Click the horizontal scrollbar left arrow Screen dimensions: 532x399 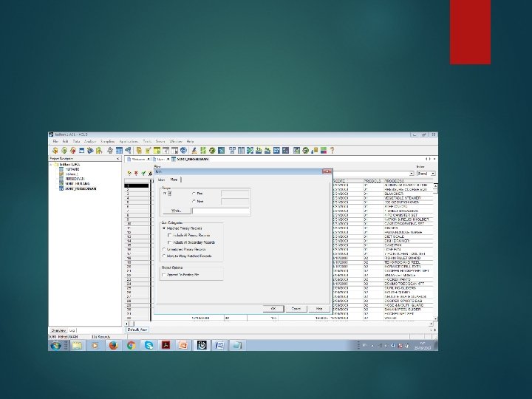[x=127, y=324]
